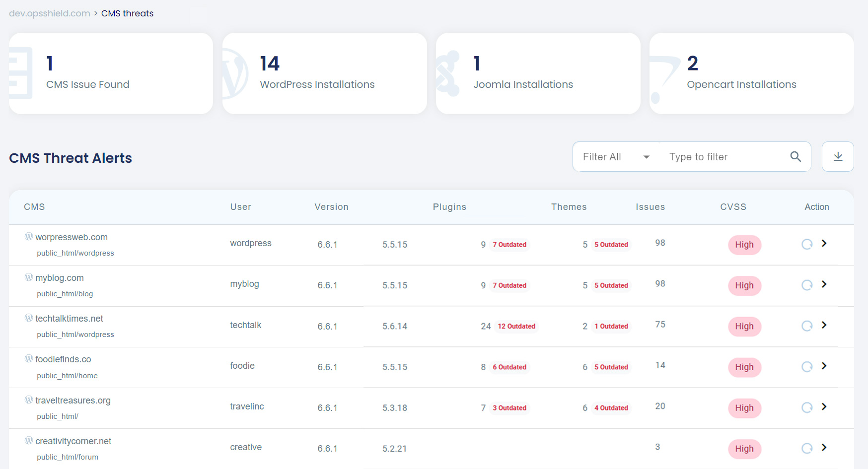Screen dimensions: 868x469
Task: Select the worpressweb.com domain name
Action: (x=72, y=237)
